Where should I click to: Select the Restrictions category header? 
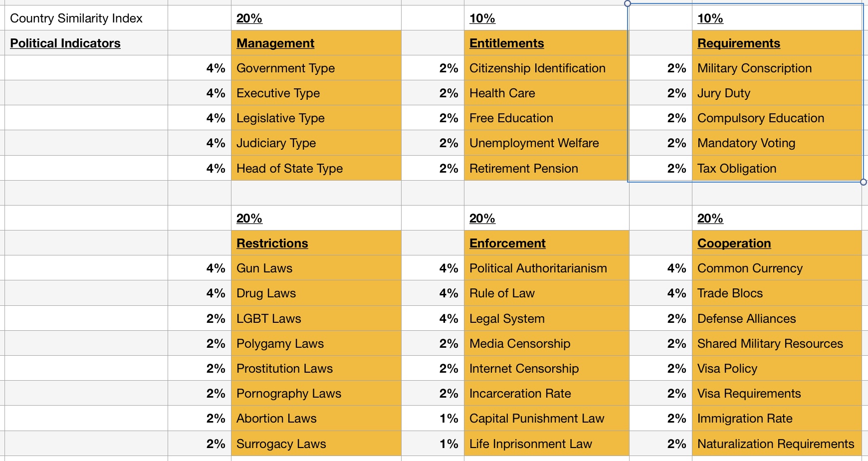pos(272,243)
